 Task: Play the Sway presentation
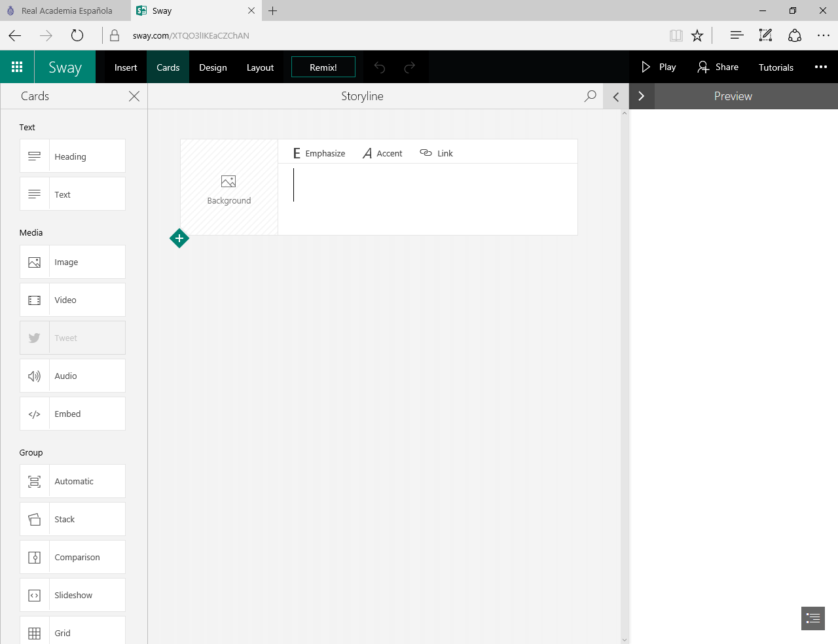[x=659, y=67]
